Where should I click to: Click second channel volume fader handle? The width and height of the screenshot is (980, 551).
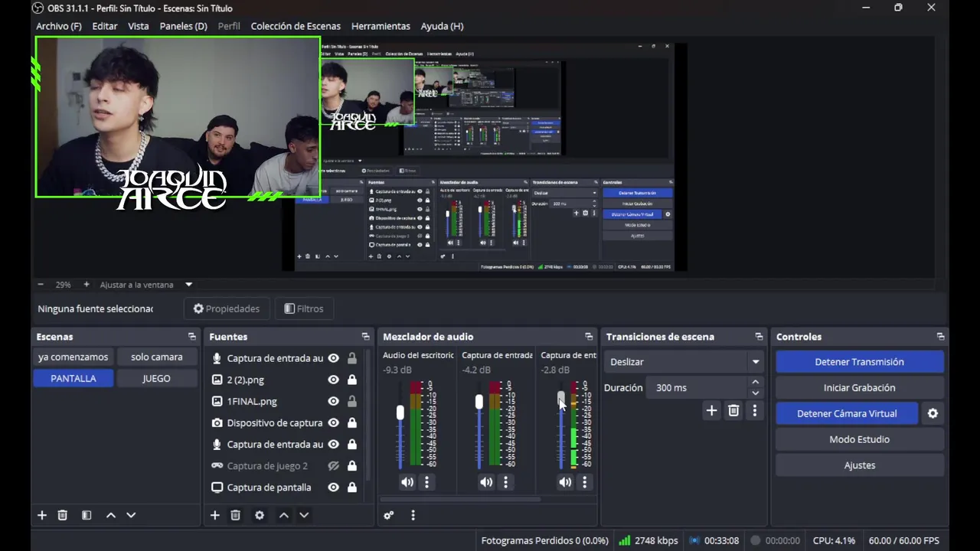point(479,403)
